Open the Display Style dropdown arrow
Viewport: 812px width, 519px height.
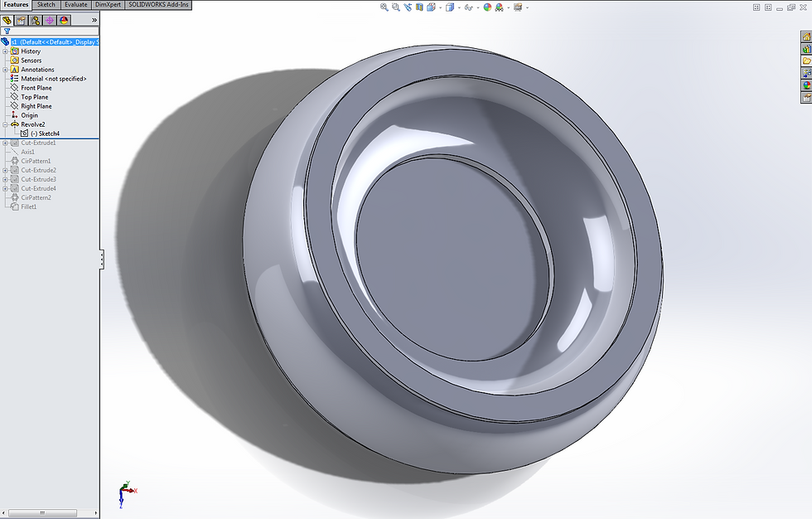(x=459, y=7)
